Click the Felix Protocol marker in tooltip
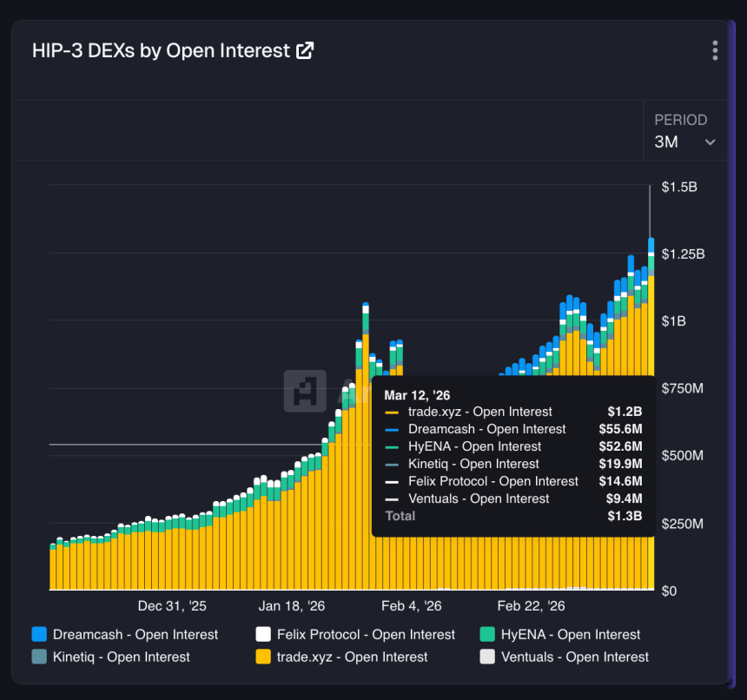This screenshot has width=747, height=700. pyautogui.click(x=392, y=482)
